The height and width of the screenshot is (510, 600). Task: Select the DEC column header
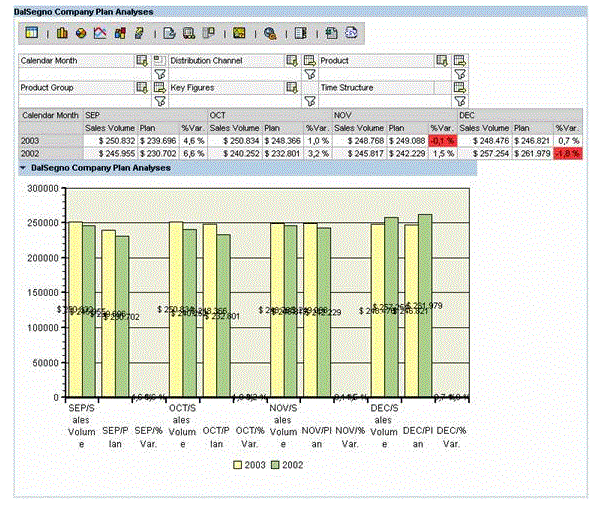[x=466, y=116]
